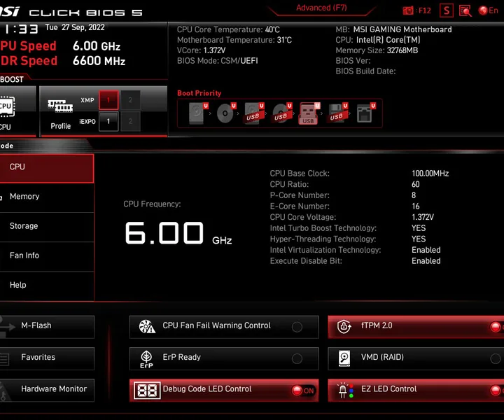Click the CPU Base Clock value 100.00MHz

pos(430,174)
